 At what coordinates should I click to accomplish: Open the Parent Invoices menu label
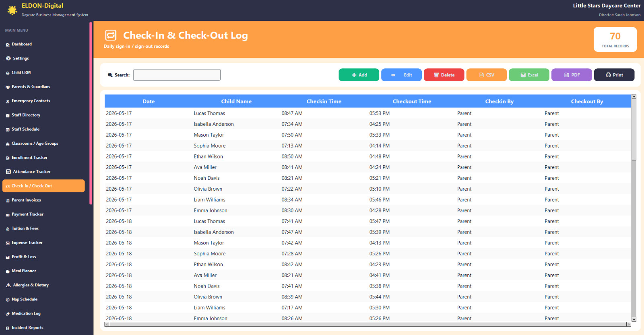click(26, 200)
